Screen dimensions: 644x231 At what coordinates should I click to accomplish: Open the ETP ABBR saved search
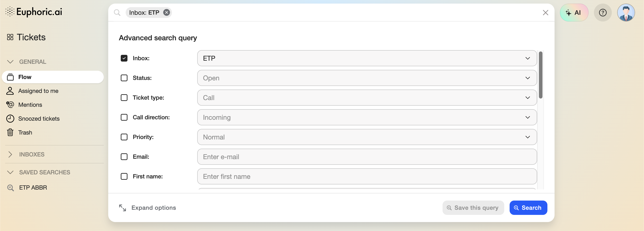pyautogui.click(x=33, y=187)
